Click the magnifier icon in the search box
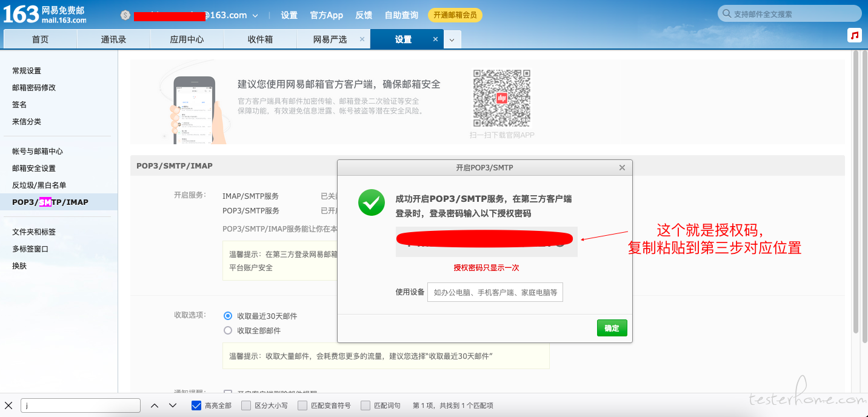 click(726, 14)
